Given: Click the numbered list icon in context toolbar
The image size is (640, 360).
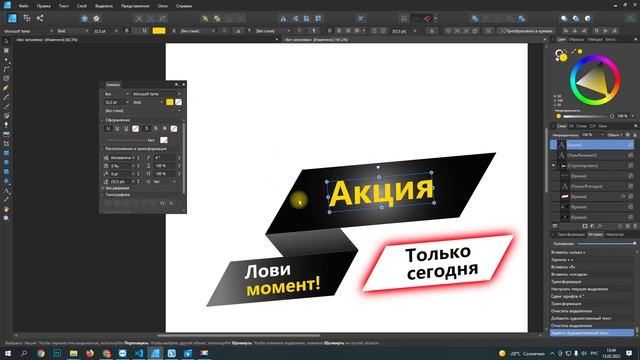Looking at the screenshot, I should point(383,31).
